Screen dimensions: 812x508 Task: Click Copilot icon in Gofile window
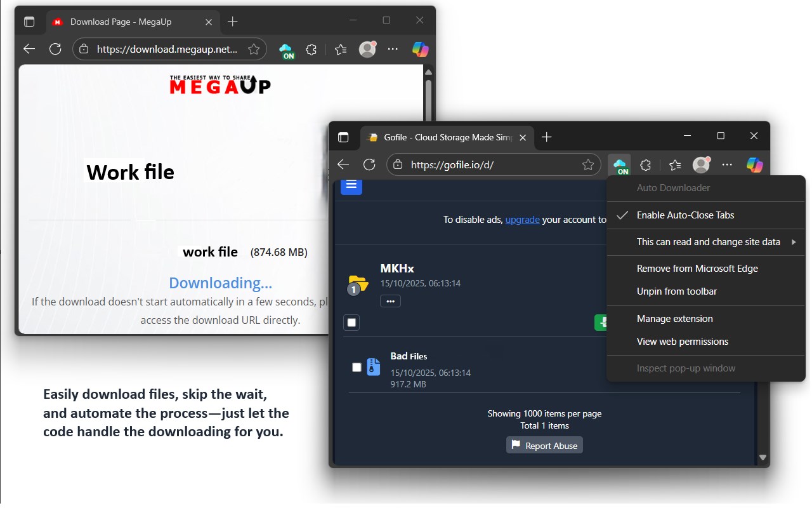tap(754, 164)
